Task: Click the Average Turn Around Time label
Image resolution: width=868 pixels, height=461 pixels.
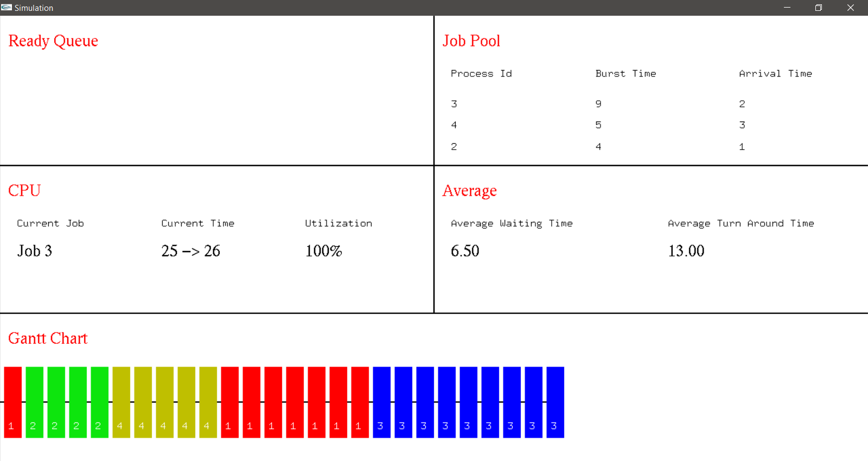Action: (741, 223)
